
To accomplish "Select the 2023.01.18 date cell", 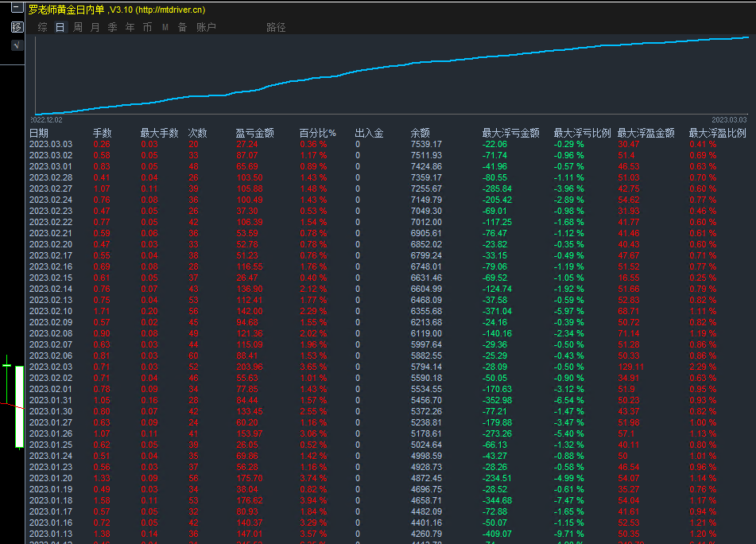I will pos(51,500).
